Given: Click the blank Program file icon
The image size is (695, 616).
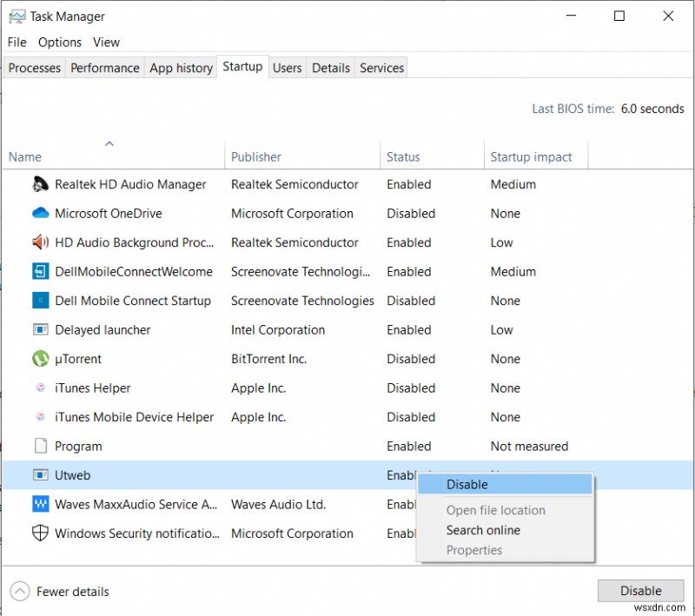Looking at the screenshot, I should [x=40, y=446].
